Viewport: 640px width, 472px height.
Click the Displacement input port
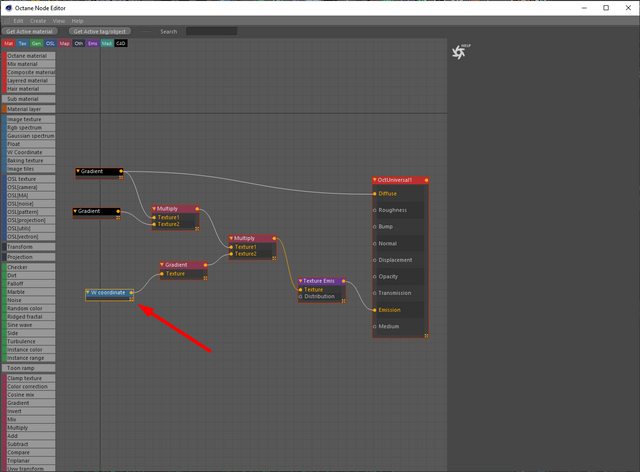(x=375, y=260)
